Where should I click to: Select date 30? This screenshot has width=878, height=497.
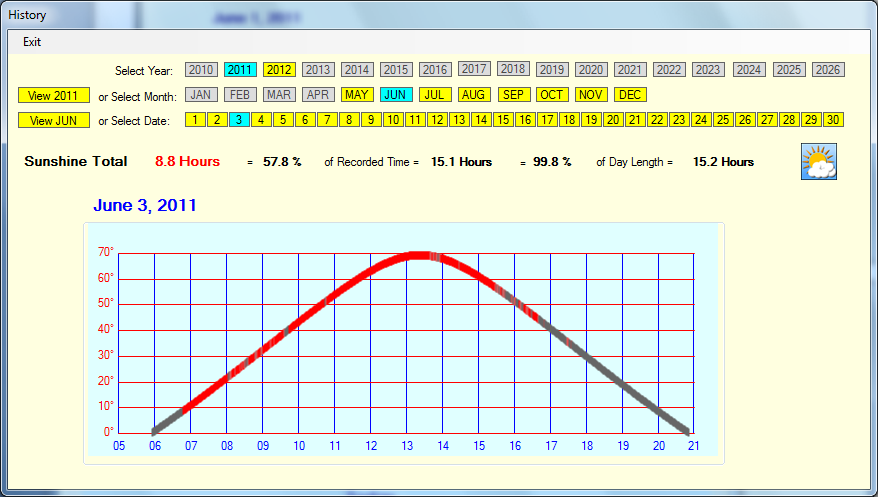tap(834, 120)
